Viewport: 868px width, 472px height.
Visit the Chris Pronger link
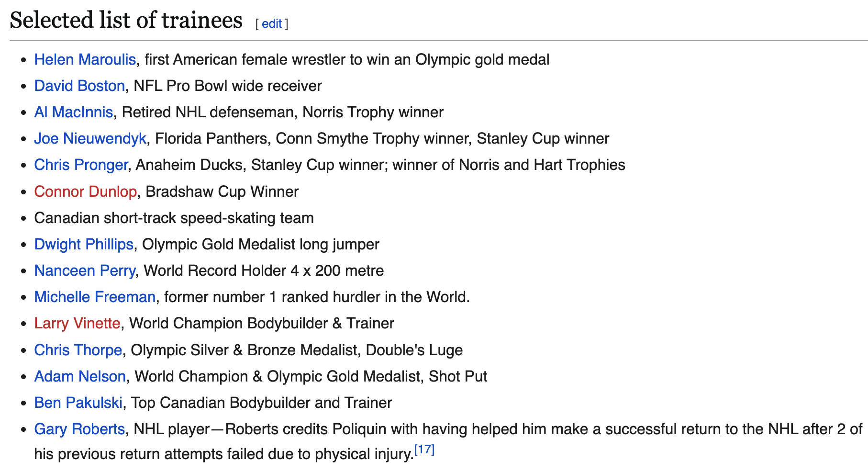point(80,165)
